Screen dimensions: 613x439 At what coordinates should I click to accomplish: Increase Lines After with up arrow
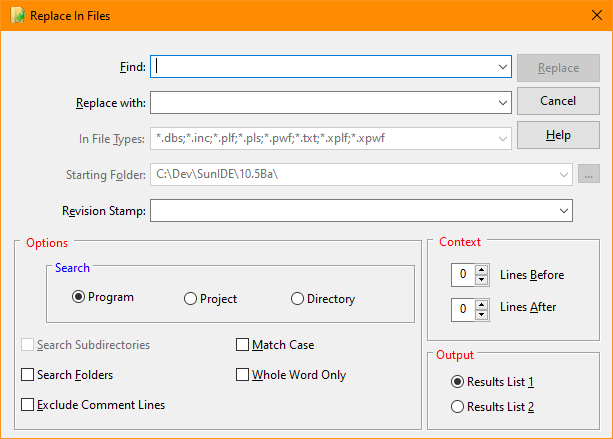coord(482,304)
